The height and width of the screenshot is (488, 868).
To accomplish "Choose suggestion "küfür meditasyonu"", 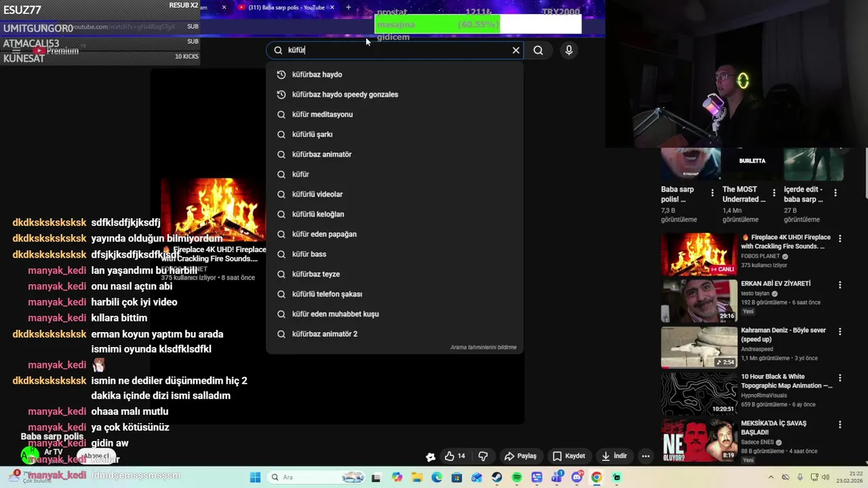I will (395, 115).
